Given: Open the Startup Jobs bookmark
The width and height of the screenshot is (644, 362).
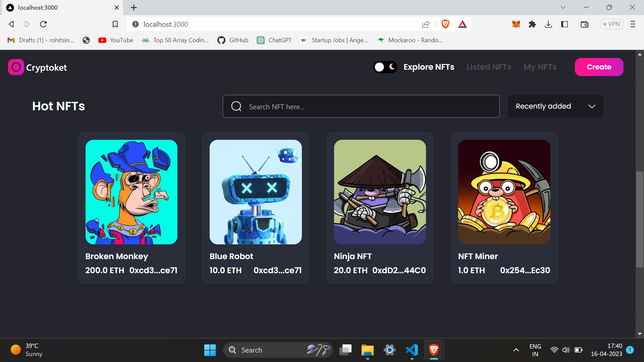Looking at the screenshot, I should click(334, 40).
